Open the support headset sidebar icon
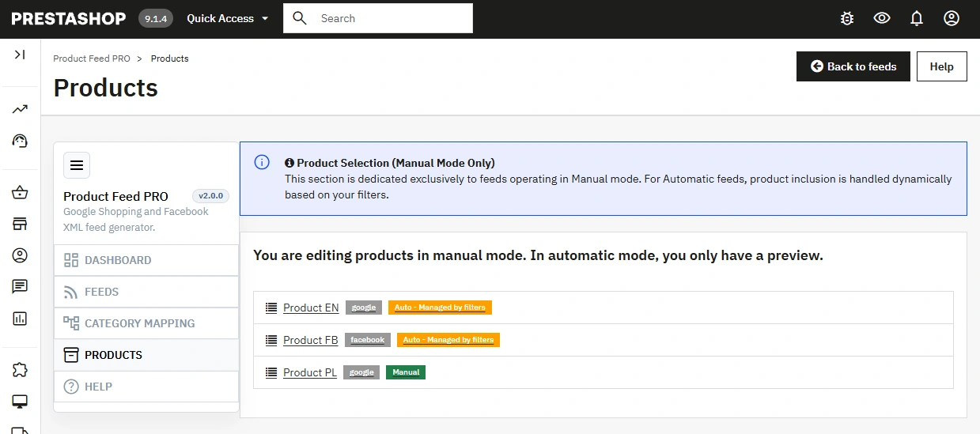Screen dimensions: 980x434 [x=20, y=141]
